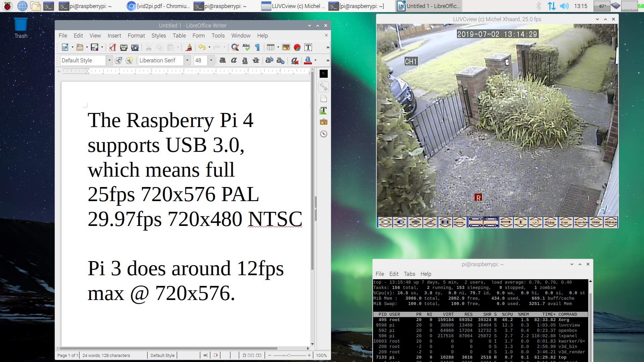644x362 pixels.
Task: Open the font size 48 dropdown
Action: 211,61
